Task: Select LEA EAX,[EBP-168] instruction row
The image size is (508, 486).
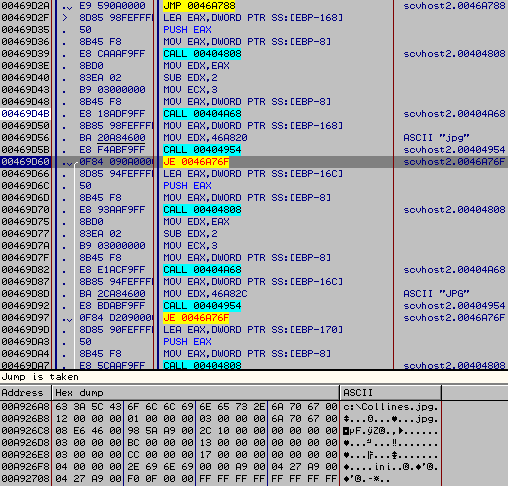Action: 253,18
